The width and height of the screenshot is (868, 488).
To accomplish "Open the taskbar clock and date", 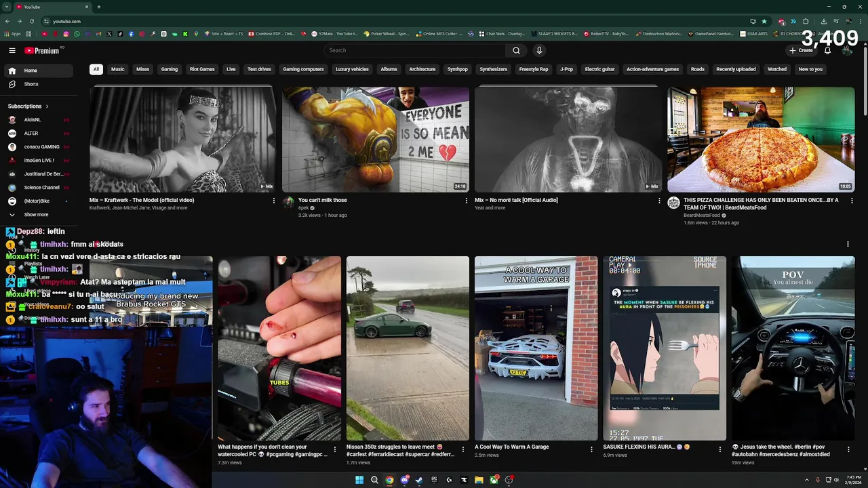I will (852, 480).
